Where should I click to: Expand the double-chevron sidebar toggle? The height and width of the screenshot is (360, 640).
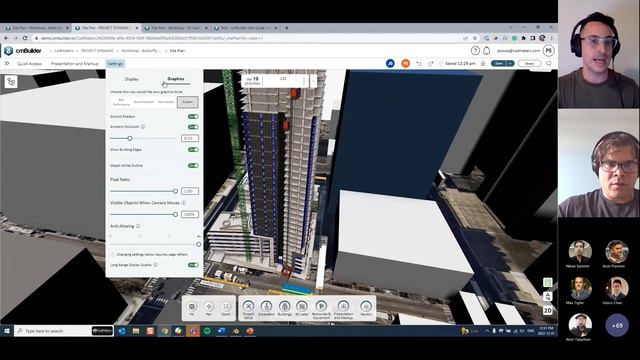click(x=7, y=64)
